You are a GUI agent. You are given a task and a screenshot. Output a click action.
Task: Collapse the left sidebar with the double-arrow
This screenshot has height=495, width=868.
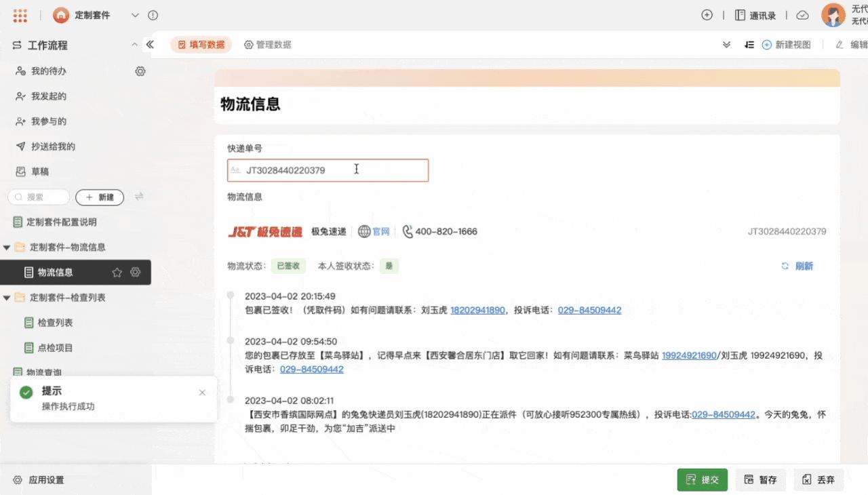tap(150, 44)
